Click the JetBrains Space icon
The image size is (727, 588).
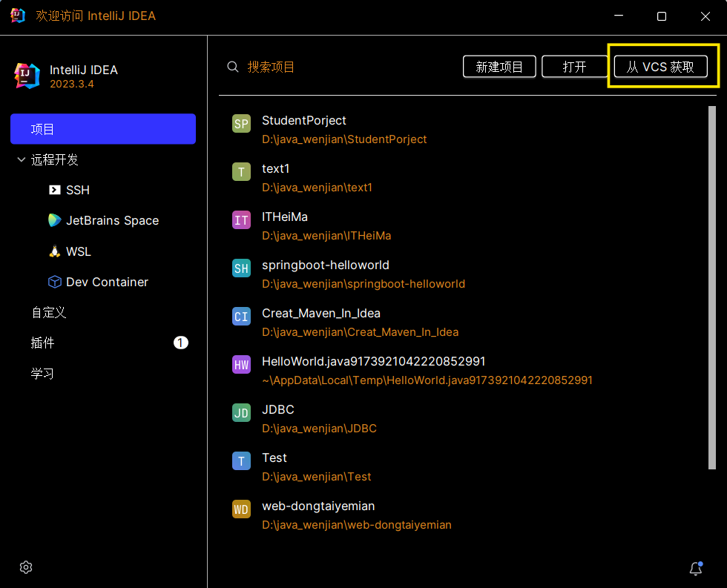(55, 220)
